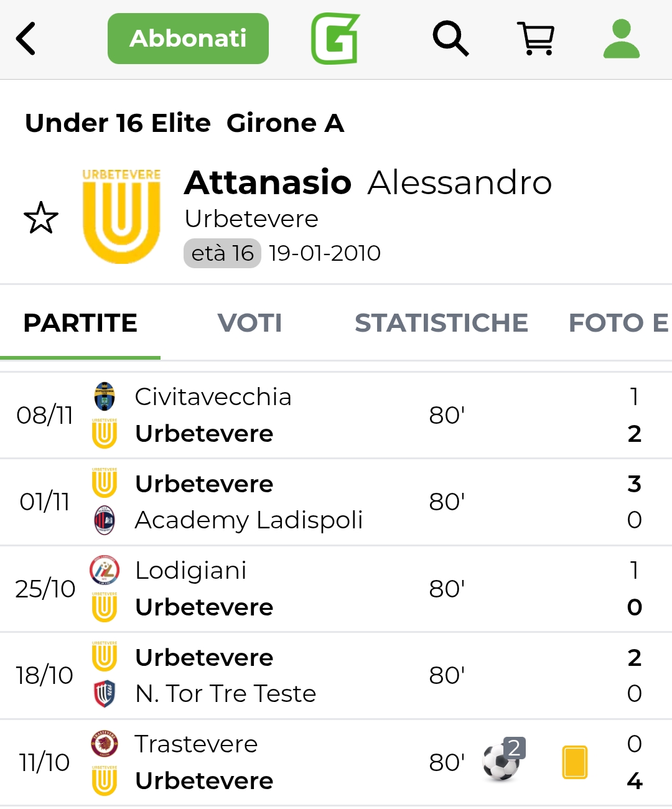Open the shopping cart
Screen dimensions: 672x809
[536, 39]
